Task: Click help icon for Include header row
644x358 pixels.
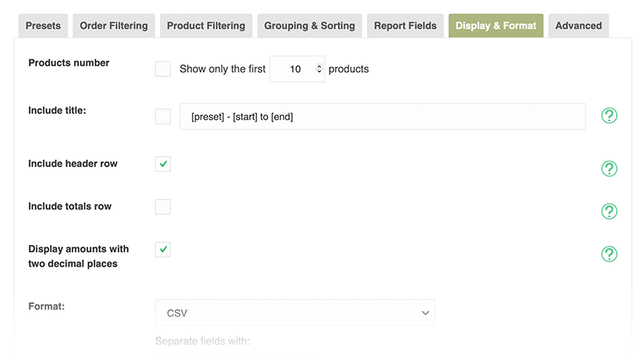Action: (609, 169)
